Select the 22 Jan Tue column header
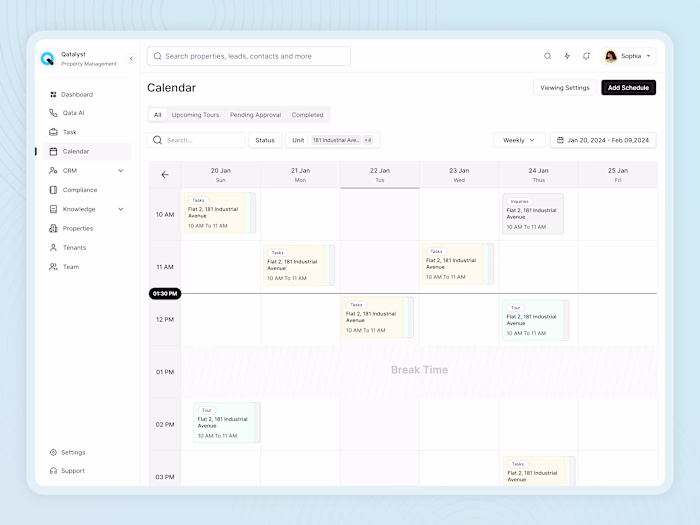The image size is (700, 525). pos(380,175)
